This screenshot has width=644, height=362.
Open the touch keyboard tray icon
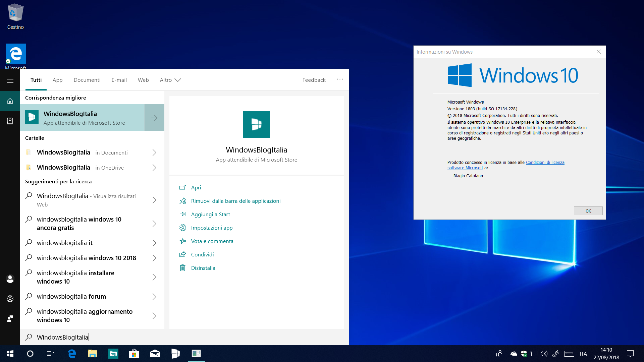[x=569, y=354]
